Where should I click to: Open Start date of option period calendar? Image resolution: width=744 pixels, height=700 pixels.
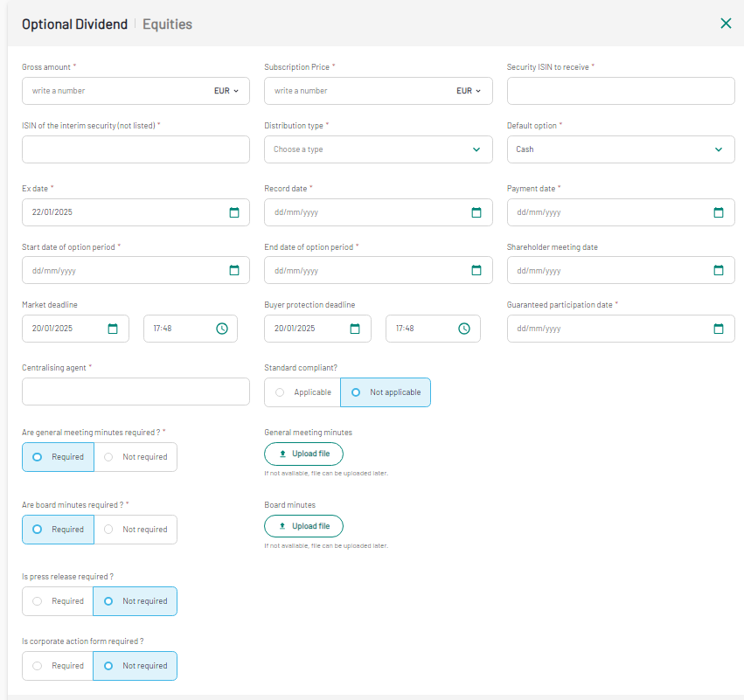(x=234, y=270)
